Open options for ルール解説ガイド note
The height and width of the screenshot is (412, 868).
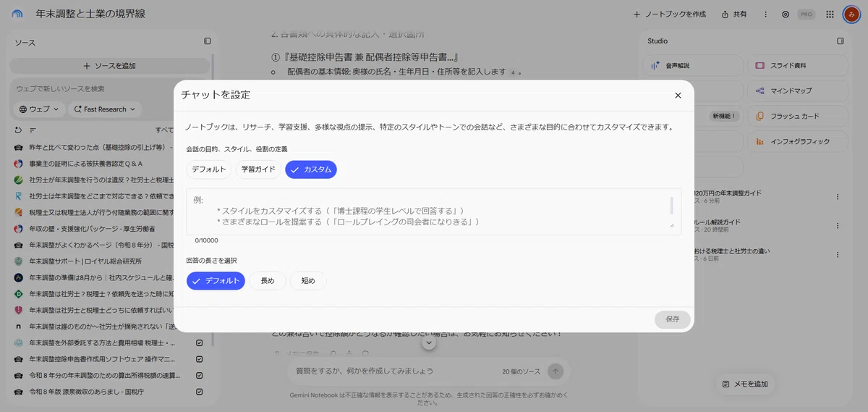coord(838,226)
